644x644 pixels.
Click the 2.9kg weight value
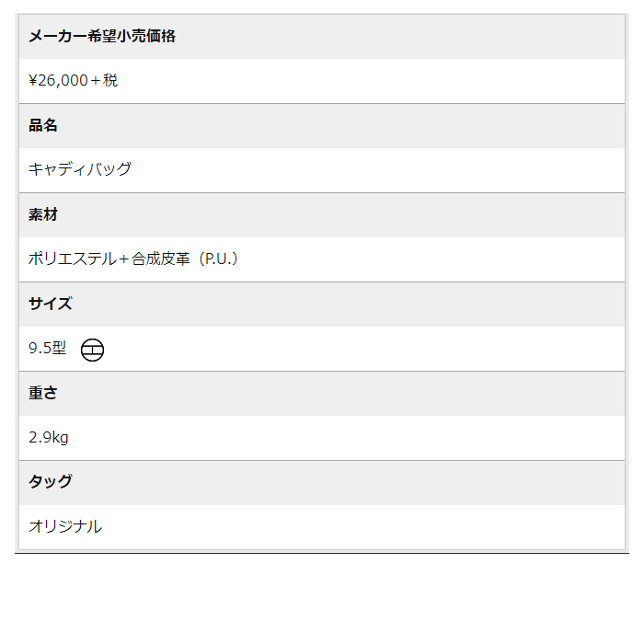pos(49,437)
